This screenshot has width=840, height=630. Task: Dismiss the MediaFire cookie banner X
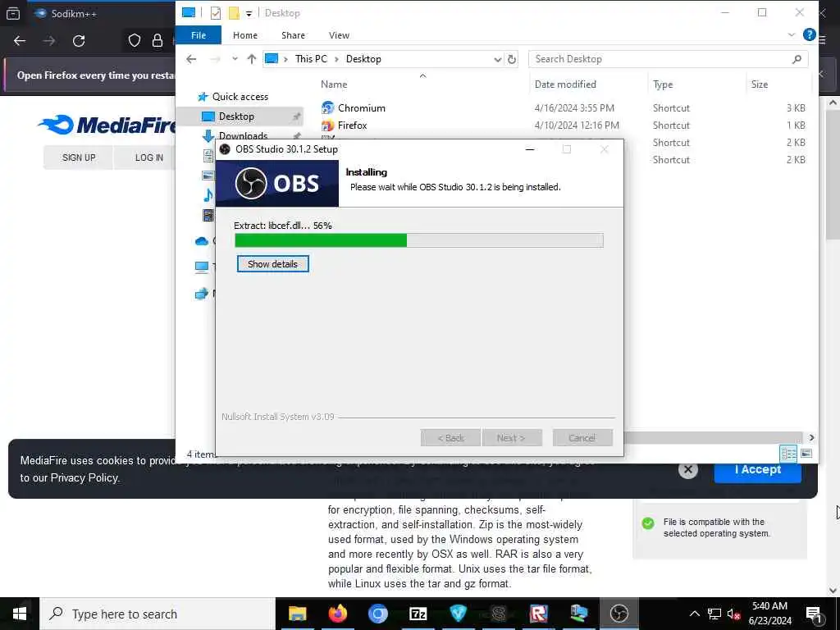688,470
